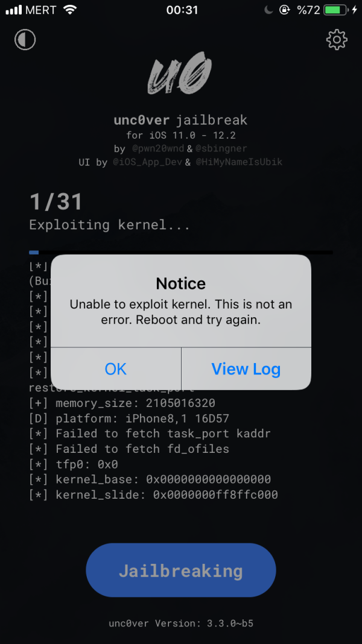The height and width of the screenshot is (644, 362).
Task: Tap the battery icon in the status bar
Action: pyautogui.click(x=335, y=10)
